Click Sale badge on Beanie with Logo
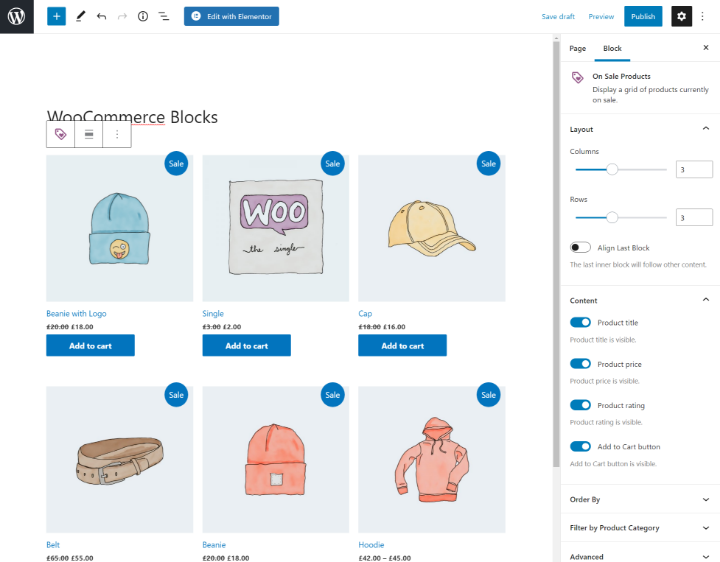Screen dimensions: 720x562 click(x=176, y=163)
